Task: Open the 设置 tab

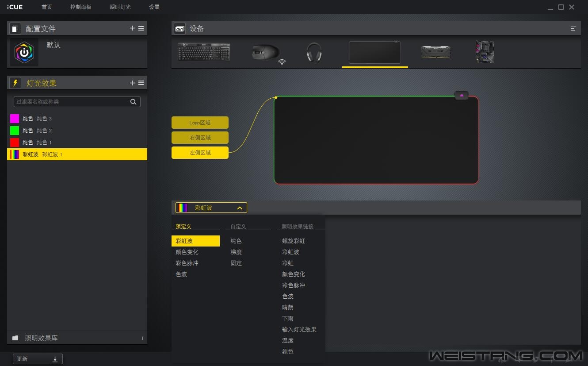Action: click(154, 7)
